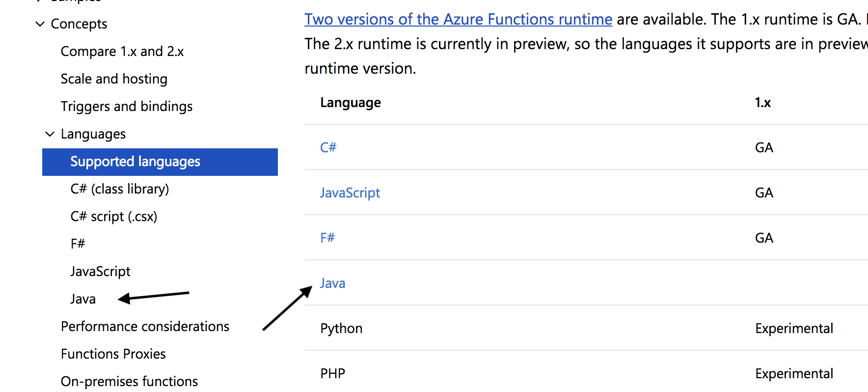Image resolution: width=868 pixels, height=392 pixels.
Task: Open Java entry in sidebar
Action: pos(83,299)
